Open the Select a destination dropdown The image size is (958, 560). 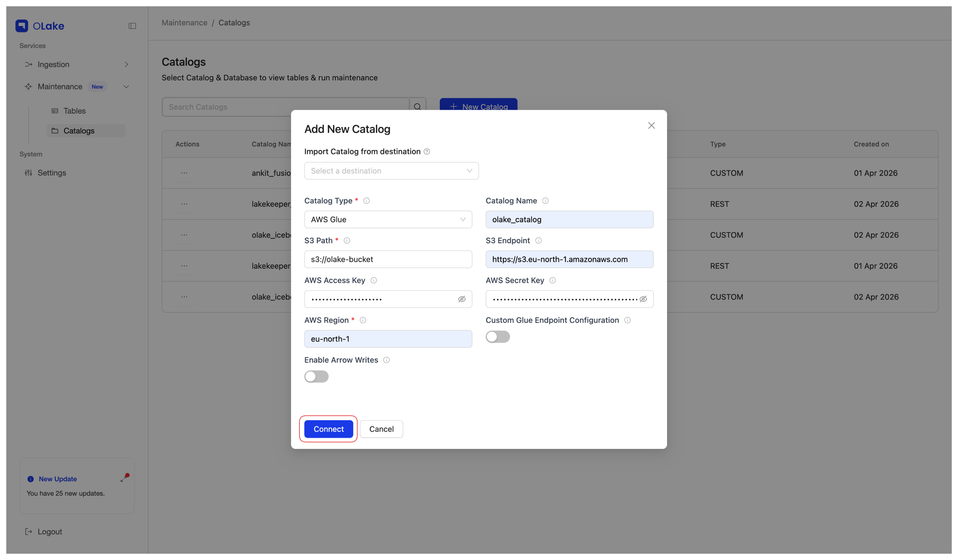click(391, 171)
